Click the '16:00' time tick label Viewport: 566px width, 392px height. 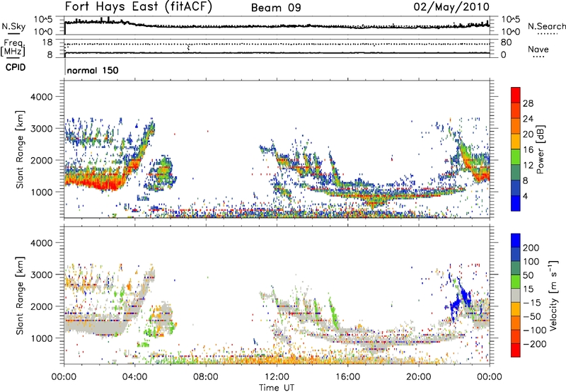(x=347, y=377)
